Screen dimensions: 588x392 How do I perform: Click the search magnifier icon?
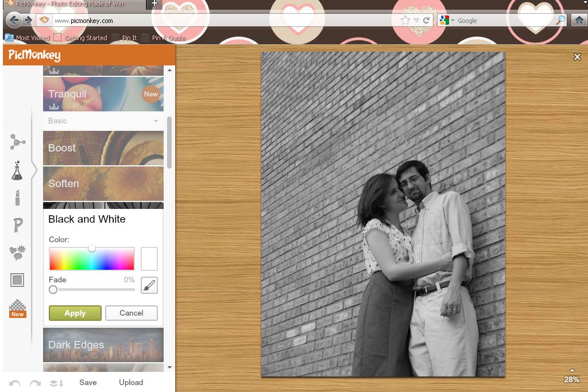click(560, 20)
